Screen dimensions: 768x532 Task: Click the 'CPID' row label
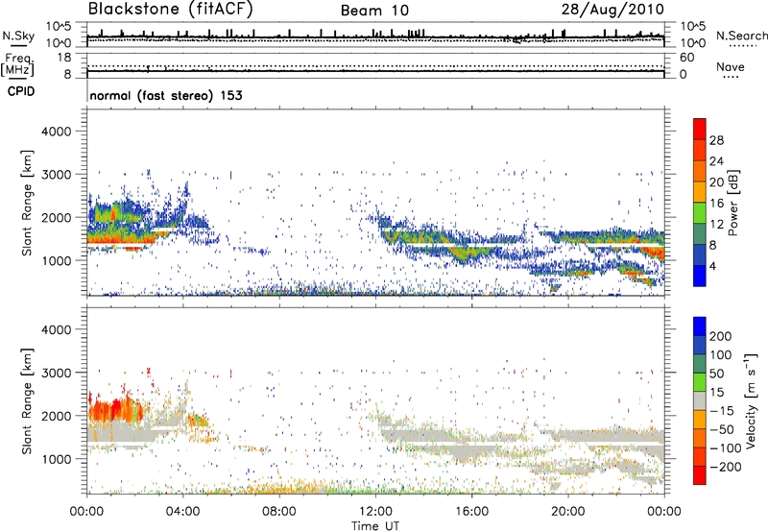click(x=21, y=91)
